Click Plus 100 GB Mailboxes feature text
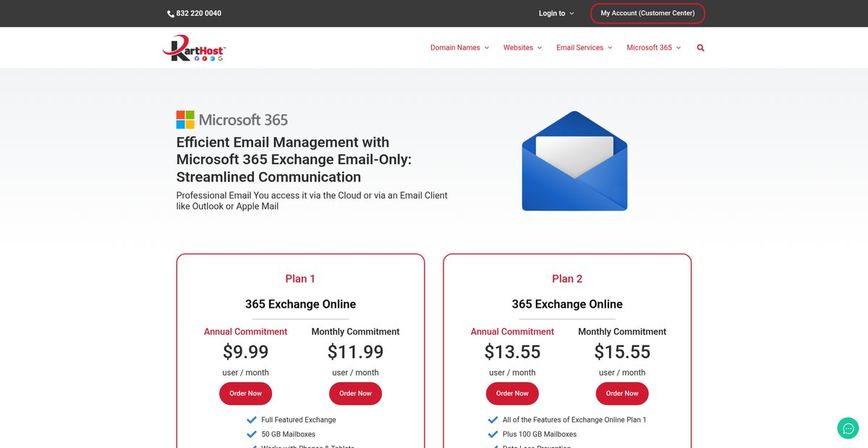The width and height of the screenshot is (868, 448). point(540,434)
